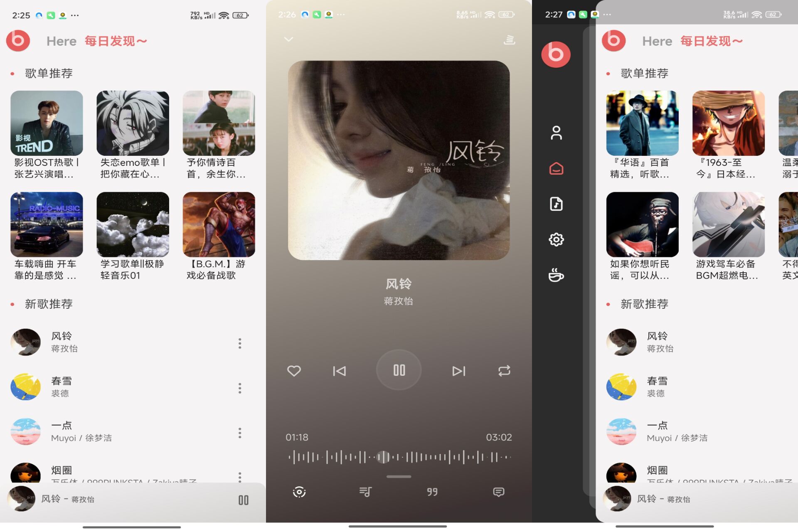Tap the total duration 03:02
This screenshot has width=798, height=532.
tap(499, 437)
